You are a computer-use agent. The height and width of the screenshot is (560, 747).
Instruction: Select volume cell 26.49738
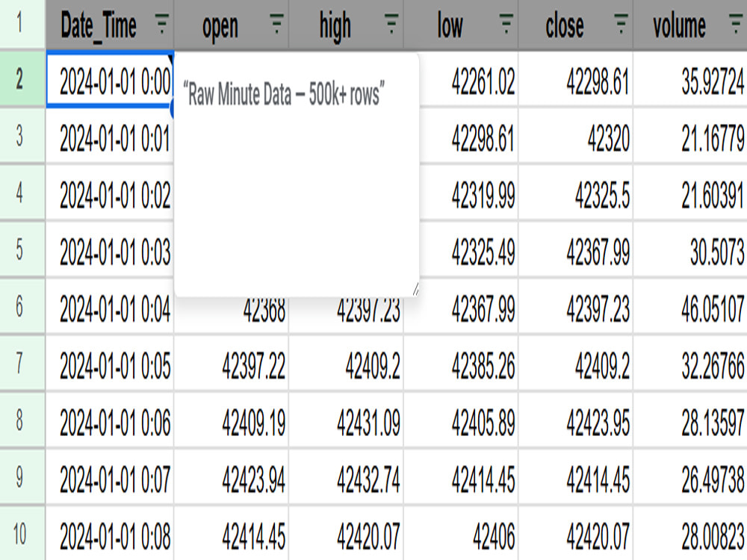tap(690, 476)
